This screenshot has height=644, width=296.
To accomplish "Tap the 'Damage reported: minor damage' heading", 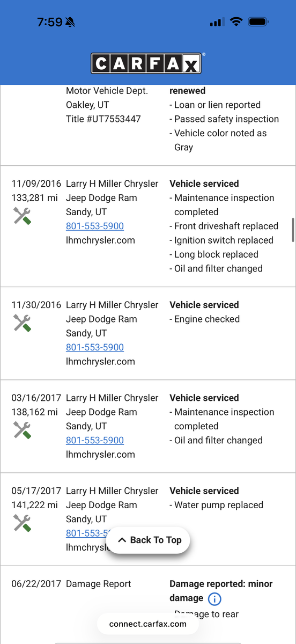I will pyautogui.click(x=221, y=591).
